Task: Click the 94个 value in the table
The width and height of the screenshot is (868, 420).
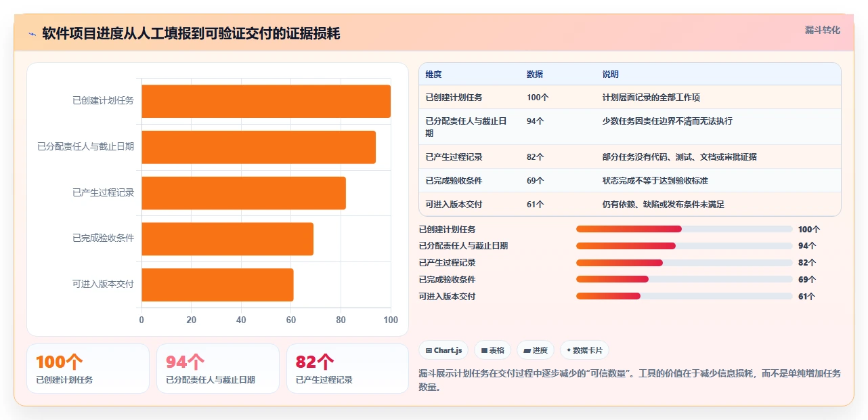Action: (536, 121)
